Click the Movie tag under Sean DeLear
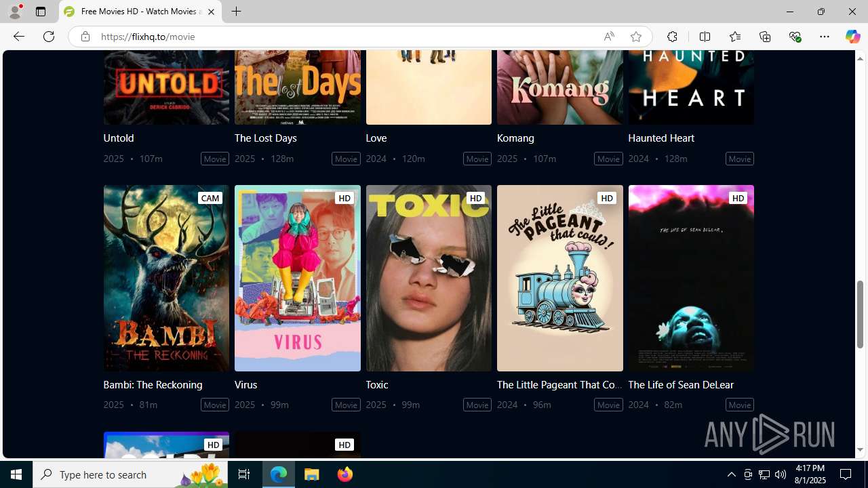This screenshot has width=868, height=488. click(x=740, y=405)
